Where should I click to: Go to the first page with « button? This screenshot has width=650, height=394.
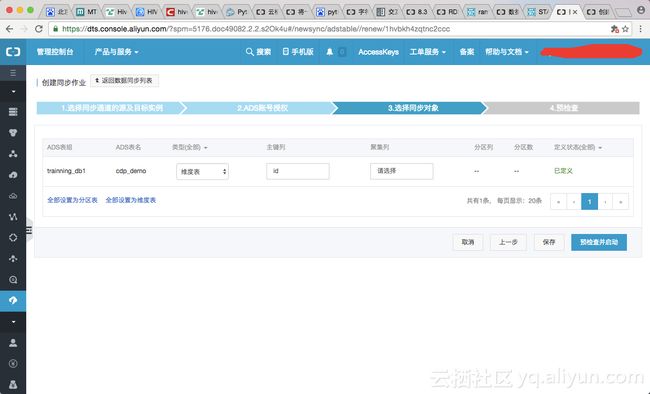[x=558, y=202]
